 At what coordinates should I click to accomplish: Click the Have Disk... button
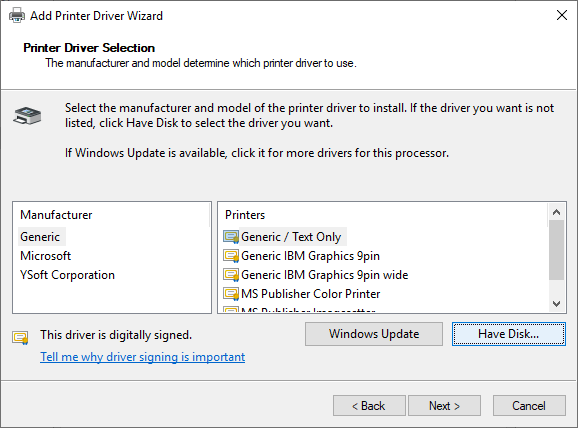click(x=509, y=334)
